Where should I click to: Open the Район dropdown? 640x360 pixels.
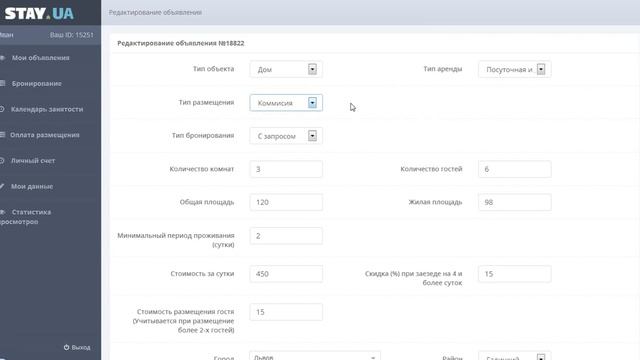[514, 356]
